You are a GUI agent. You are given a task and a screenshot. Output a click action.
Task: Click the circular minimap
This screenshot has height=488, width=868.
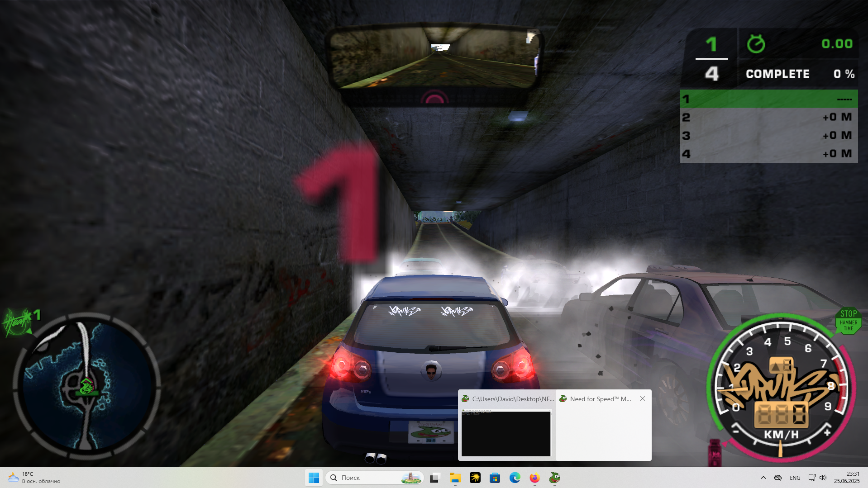tap(86, 386)
